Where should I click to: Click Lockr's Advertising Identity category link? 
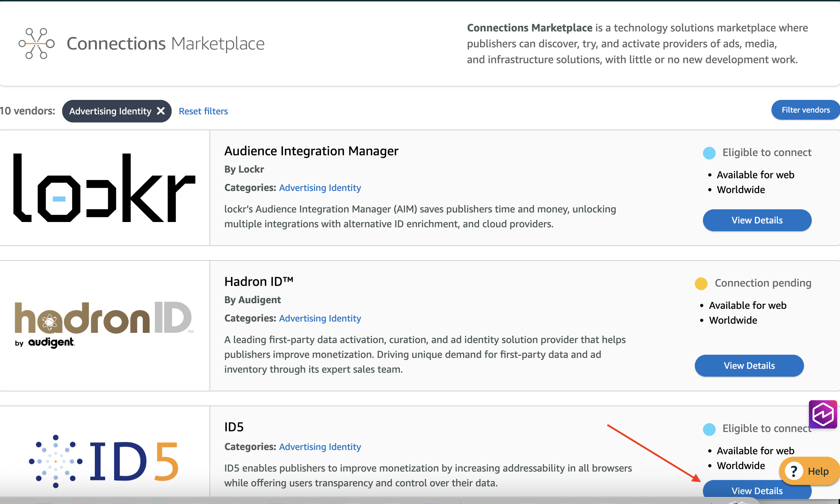(x=320, y=188)
